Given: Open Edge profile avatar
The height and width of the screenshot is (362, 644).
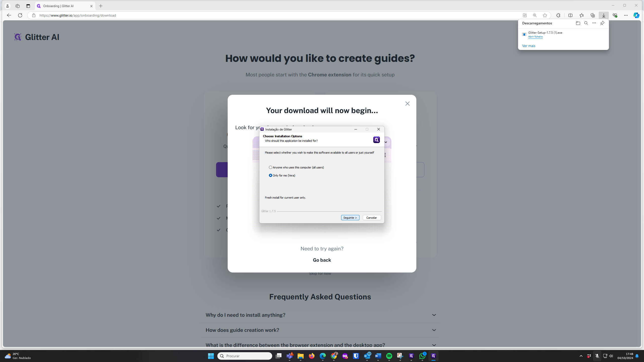Looking at the screenshot, I should (8, 6).
